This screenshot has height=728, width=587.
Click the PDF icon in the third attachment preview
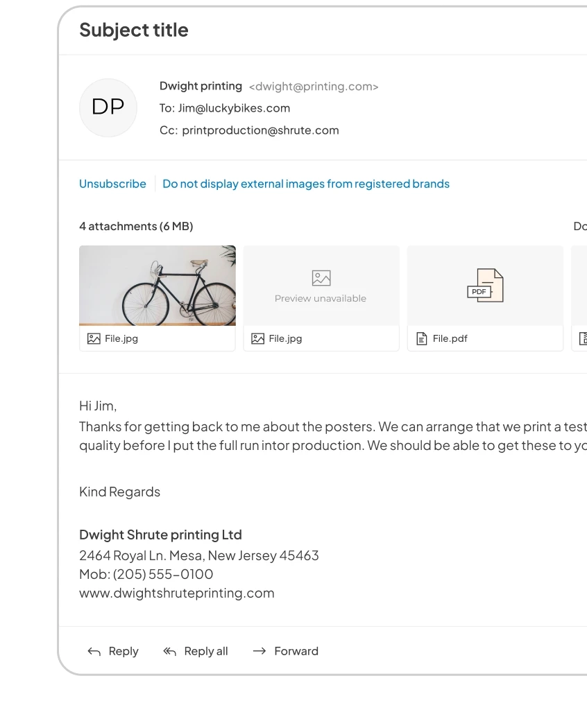pos(485,286)
